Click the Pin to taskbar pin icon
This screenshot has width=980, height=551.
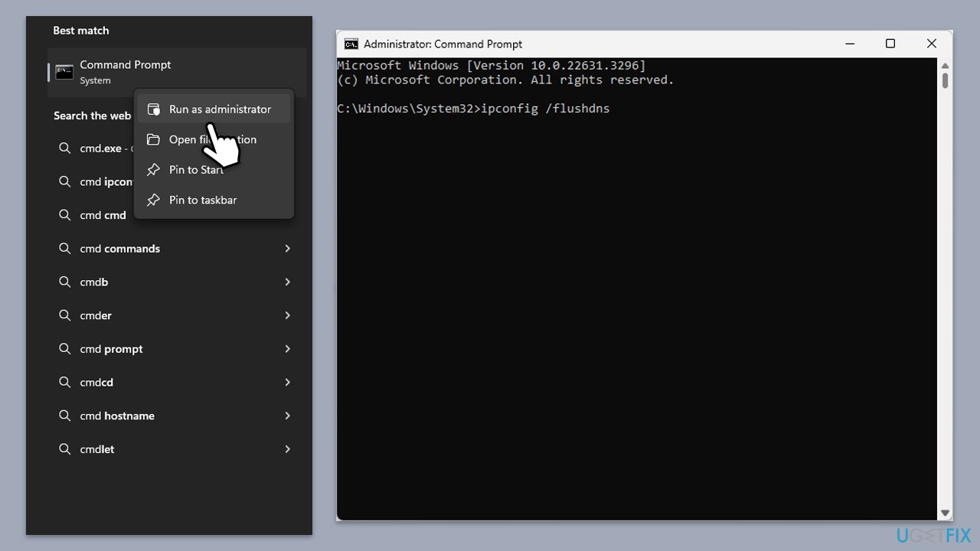pyautogui.click(x=154, y=200)
